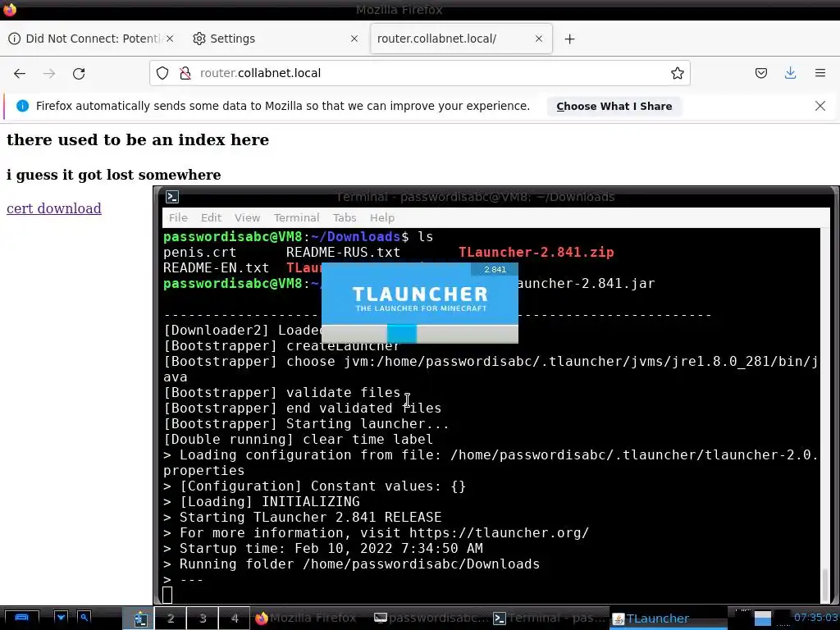Open the cert download link
The height and width of the screenshot is (630, 840).
click(x=54, y=208)
